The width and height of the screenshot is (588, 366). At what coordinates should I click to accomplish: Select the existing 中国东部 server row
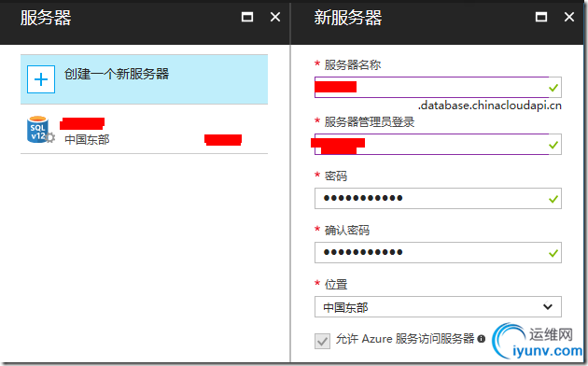(144, 130)
